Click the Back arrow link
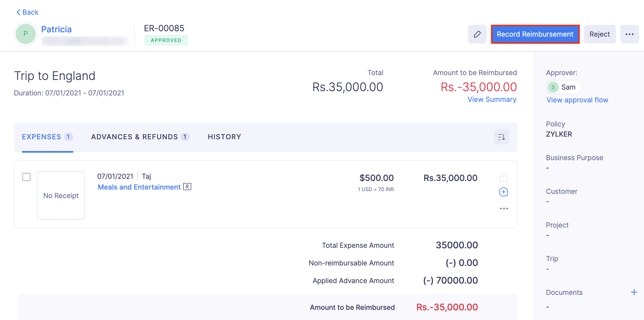Screen dimensions: 644x320 pos(28,12)
